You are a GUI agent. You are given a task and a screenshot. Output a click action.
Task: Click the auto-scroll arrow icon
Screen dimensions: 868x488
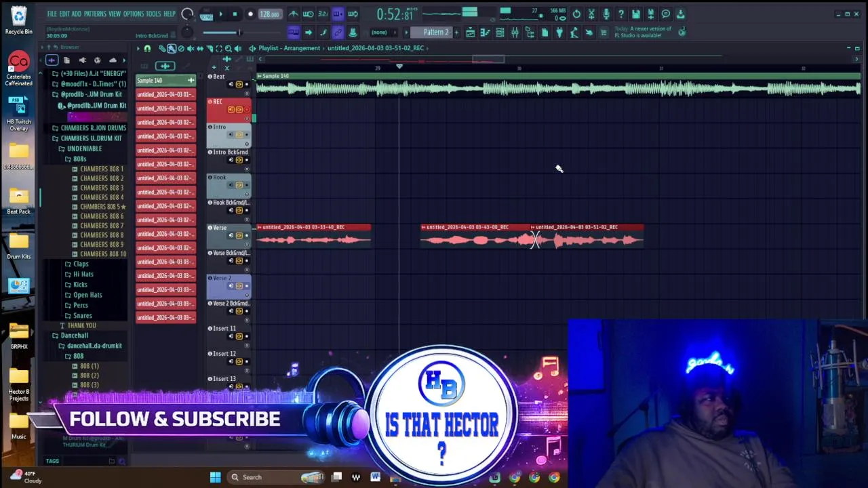coord(309,32)
